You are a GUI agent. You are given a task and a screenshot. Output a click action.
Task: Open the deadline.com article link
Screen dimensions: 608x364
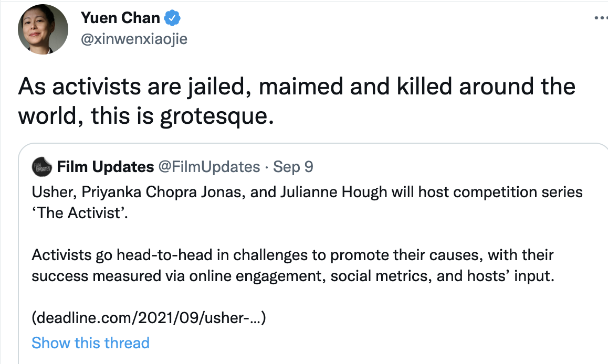coord(149,317)
